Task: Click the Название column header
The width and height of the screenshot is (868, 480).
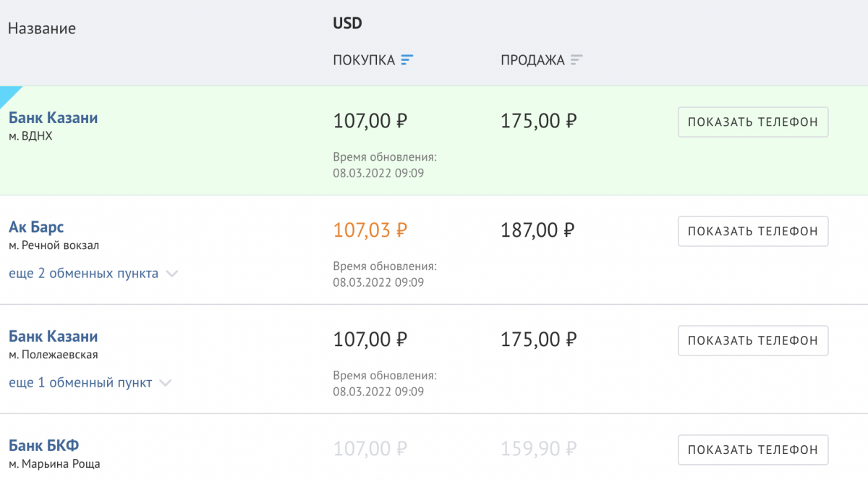Action: [x=41, y=29]
